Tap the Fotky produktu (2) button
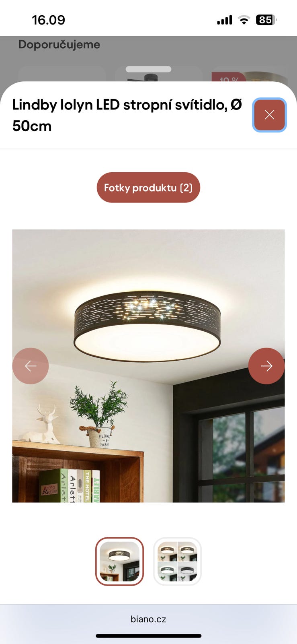The height and width of the screenshot is (644, 297). [x=148, y=188]
